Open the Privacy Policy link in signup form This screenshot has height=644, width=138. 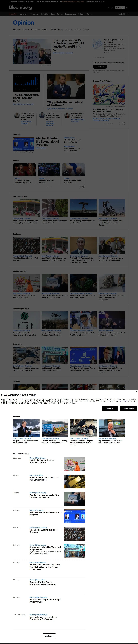[114, 71]
